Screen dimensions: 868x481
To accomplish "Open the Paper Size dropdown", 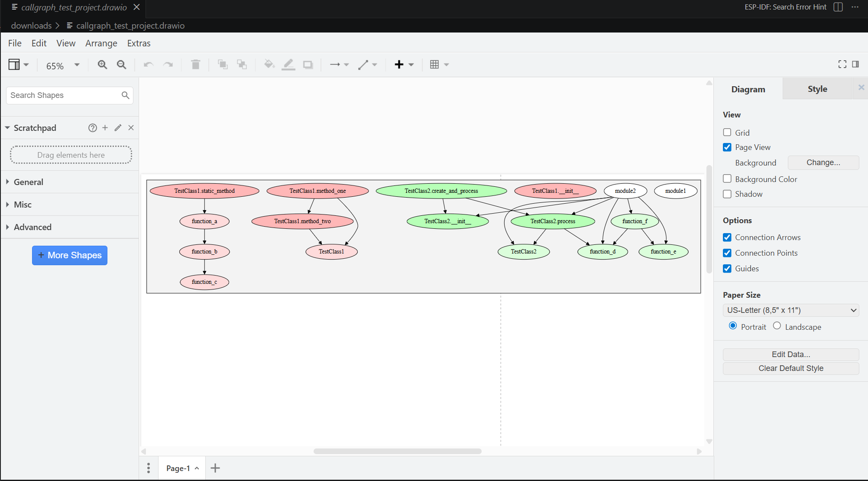I will click(791, 310).
